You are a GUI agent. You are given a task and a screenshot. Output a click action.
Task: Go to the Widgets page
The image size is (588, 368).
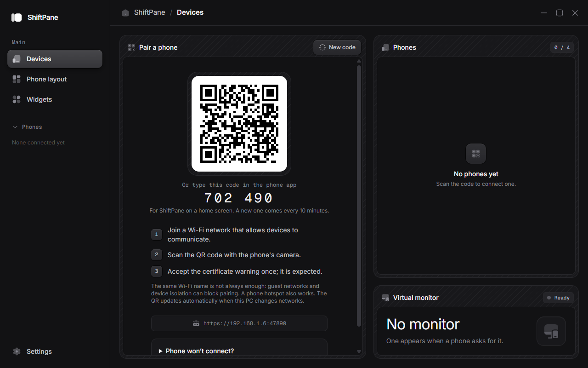(x=55, y=99)
